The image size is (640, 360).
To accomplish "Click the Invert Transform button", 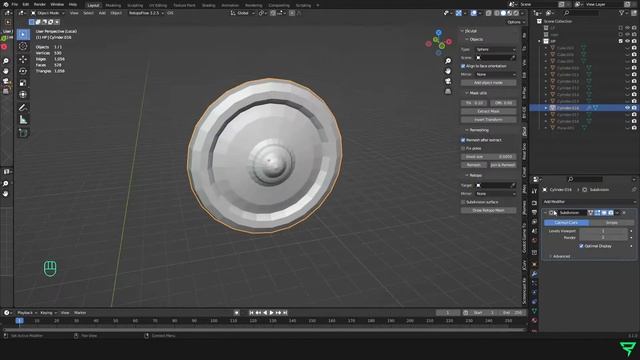I will [489, 120].
